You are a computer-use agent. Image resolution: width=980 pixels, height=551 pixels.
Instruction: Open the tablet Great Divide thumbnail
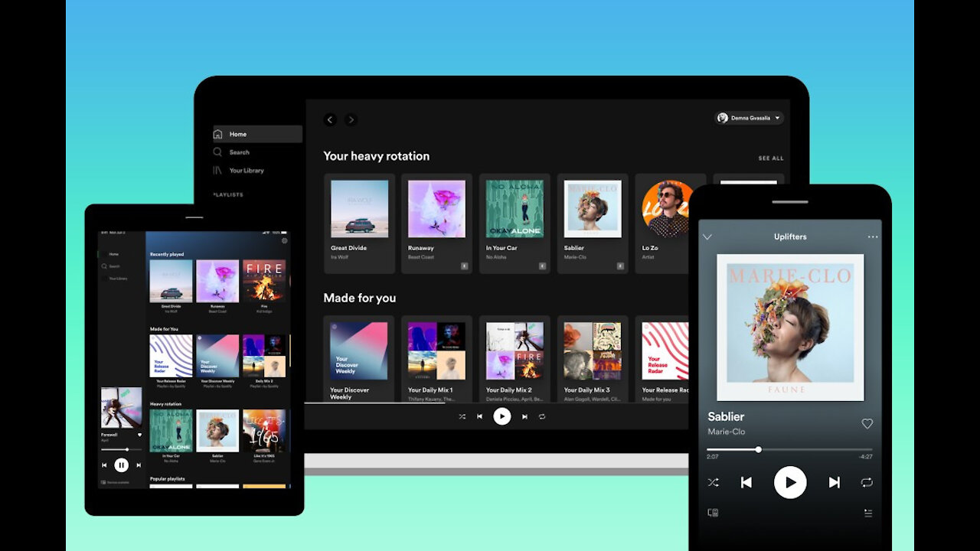(x=171, y=282)
